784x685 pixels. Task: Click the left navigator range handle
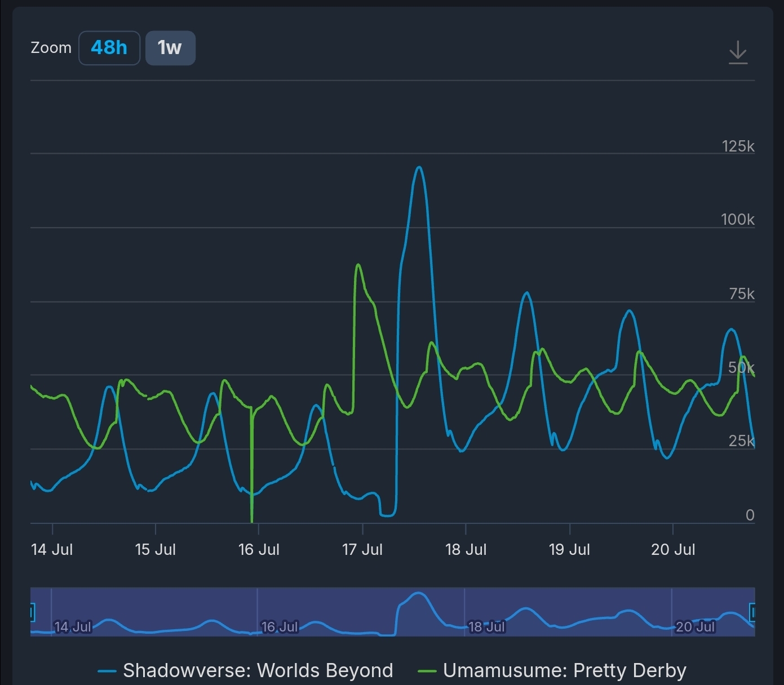point(32,612)
